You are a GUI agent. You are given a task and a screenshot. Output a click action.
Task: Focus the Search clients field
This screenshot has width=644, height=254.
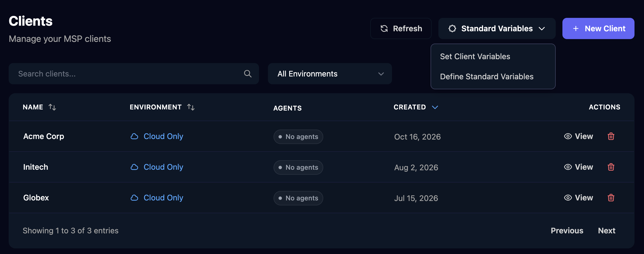click(134, 74)
